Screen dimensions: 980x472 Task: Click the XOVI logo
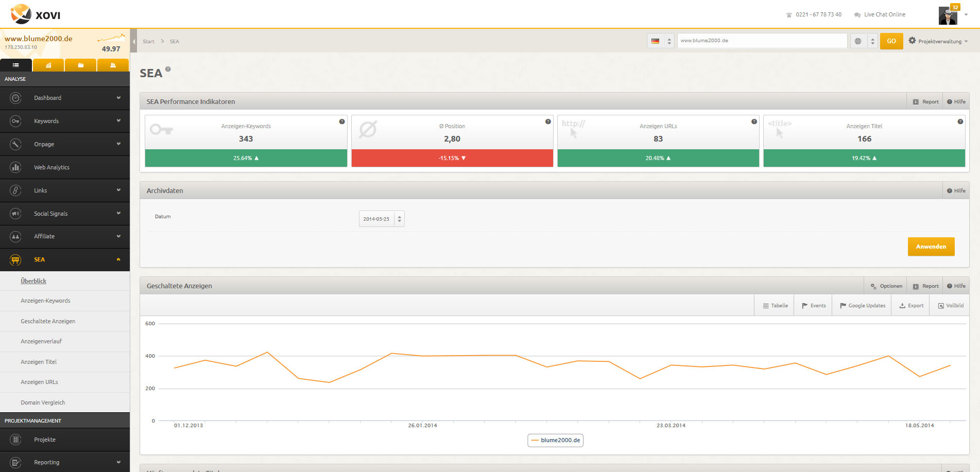(x=36, y=14)
